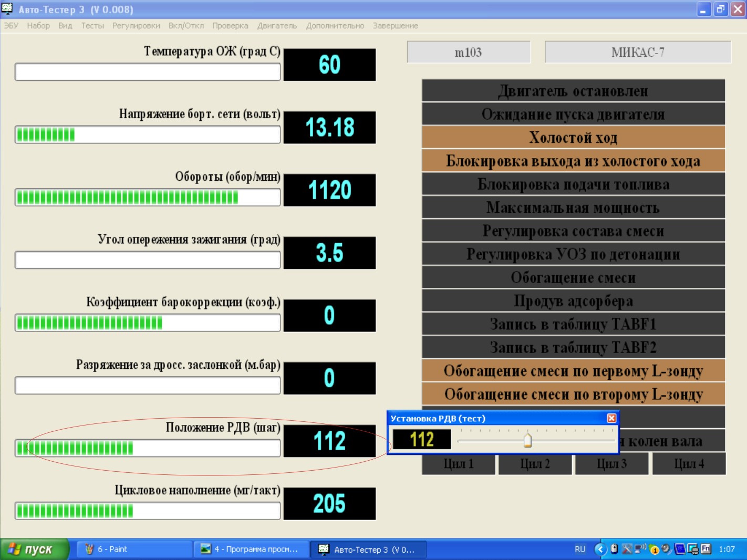
Task: Click the Коэффициент барокоррекции progress bar
Action: click(x=148, y=323)
